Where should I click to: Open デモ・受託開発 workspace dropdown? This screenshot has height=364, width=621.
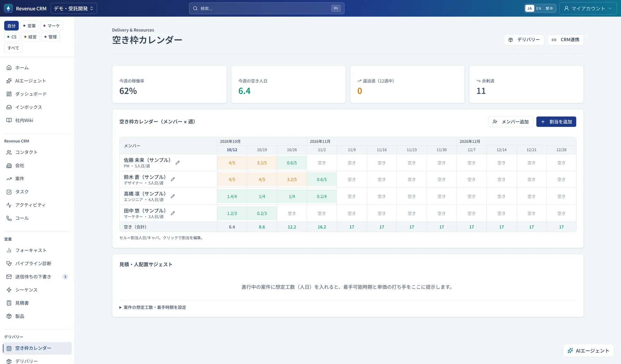74,8
